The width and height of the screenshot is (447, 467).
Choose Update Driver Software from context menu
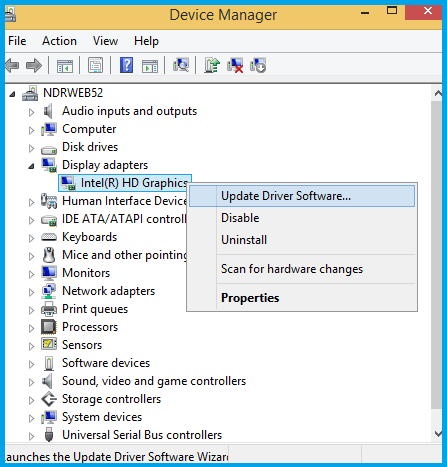tap(302, 196)
